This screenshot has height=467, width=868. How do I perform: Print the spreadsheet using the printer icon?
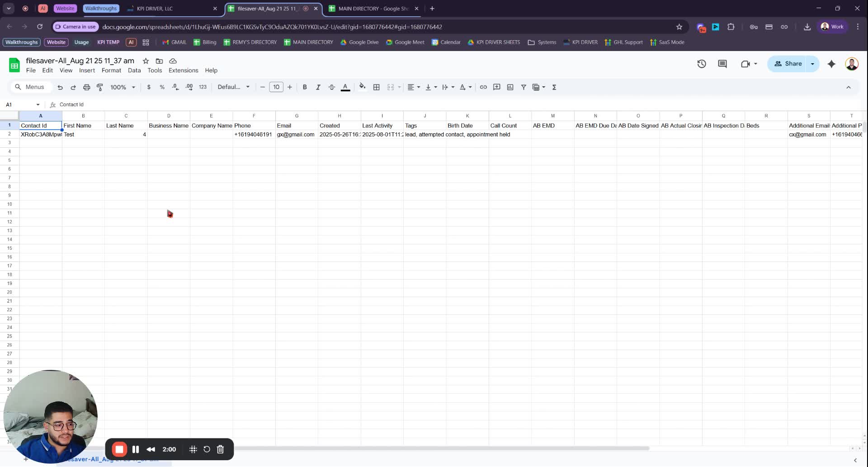(86, 87)
